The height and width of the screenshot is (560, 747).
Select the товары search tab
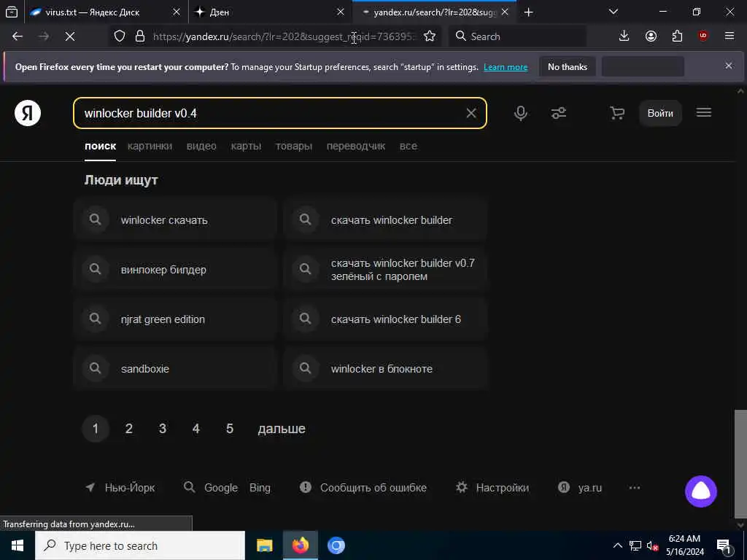[293, 146]
